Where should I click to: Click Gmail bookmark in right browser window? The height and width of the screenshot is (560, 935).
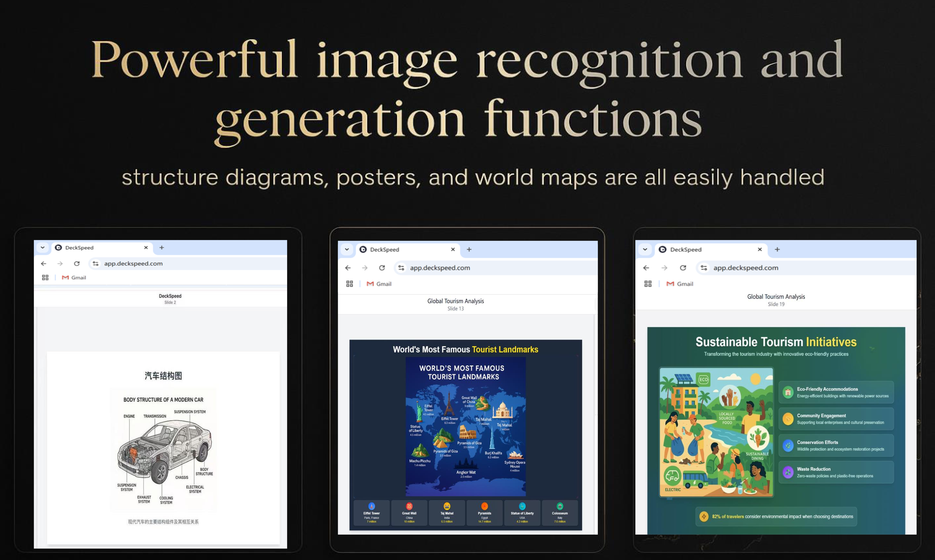680,284
